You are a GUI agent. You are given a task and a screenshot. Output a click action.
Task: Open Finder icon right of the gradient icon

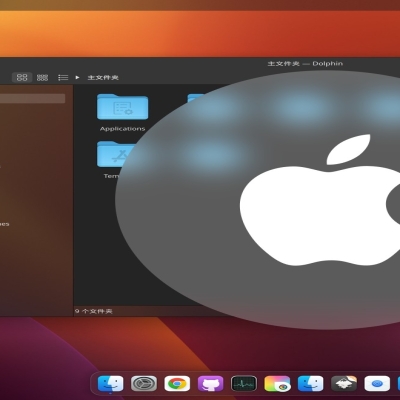point(310,384)
